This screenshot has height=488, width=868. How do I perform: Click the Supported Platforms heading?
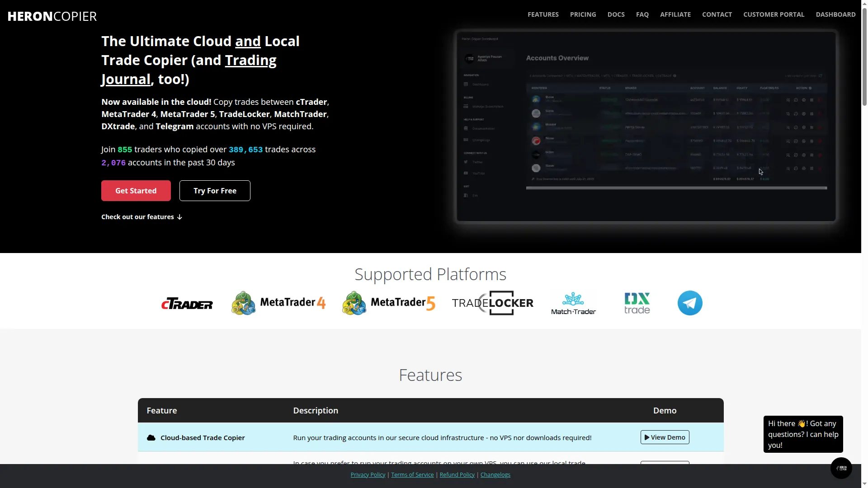(x=430, y=274)
